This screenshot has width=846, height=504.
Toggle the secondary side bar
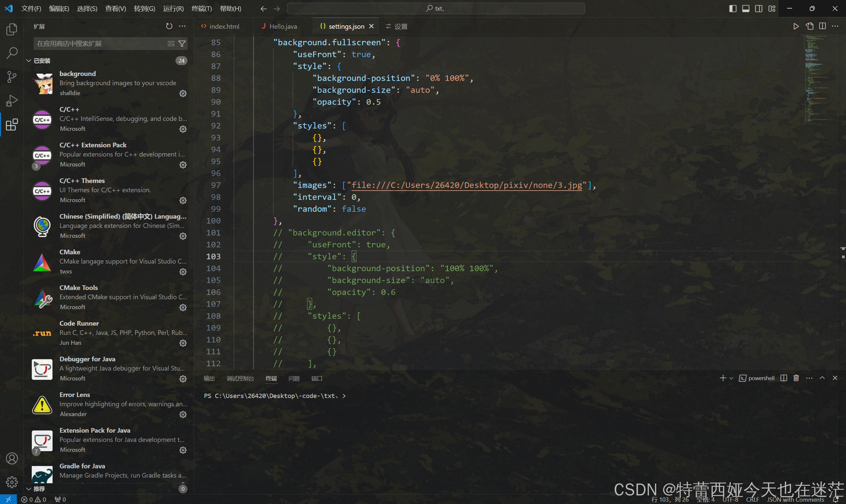[x=759, y=9]
